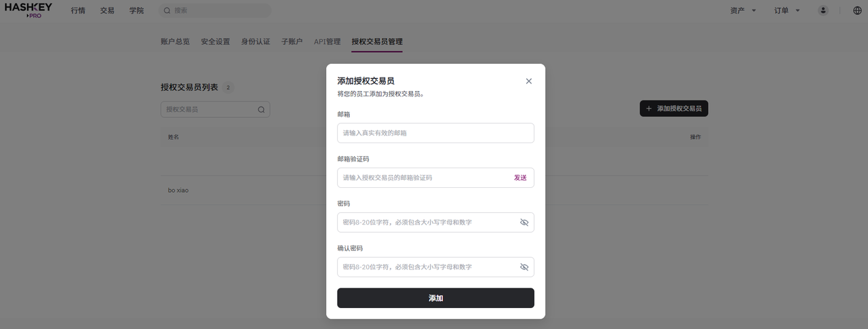Toggle visibility eye icon in 确认密码 field
This screenshot has height=329, width=868.
[x=524, y=267]
